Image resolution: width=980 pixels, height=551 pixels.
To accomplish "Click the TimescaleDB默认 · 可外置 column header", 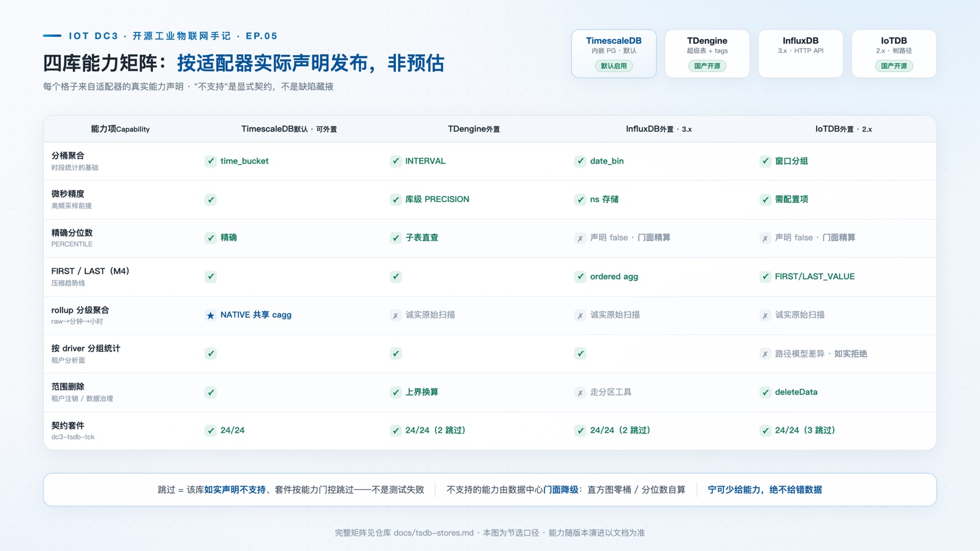I will tap(289, 129).
